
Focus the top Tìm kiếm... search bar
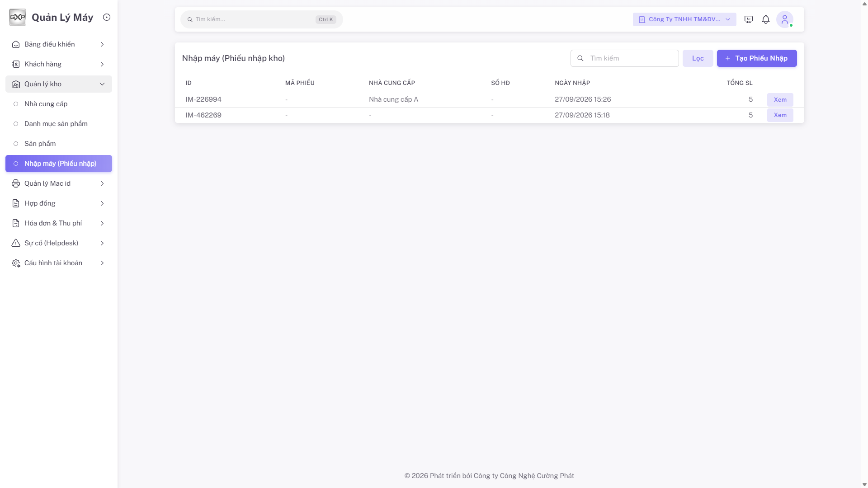point(262,19)
